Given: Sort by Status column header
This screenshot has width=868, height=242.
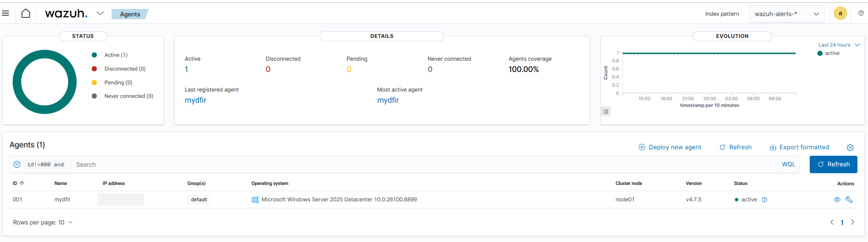Looking at the screenshot, I should point(740,183).
